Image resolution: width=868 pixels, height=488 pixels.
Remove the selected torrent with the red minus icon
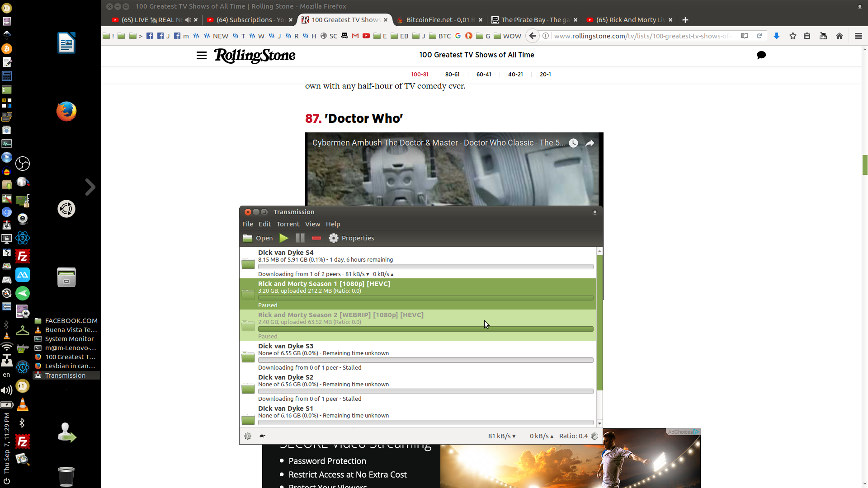tap(316, 238)
